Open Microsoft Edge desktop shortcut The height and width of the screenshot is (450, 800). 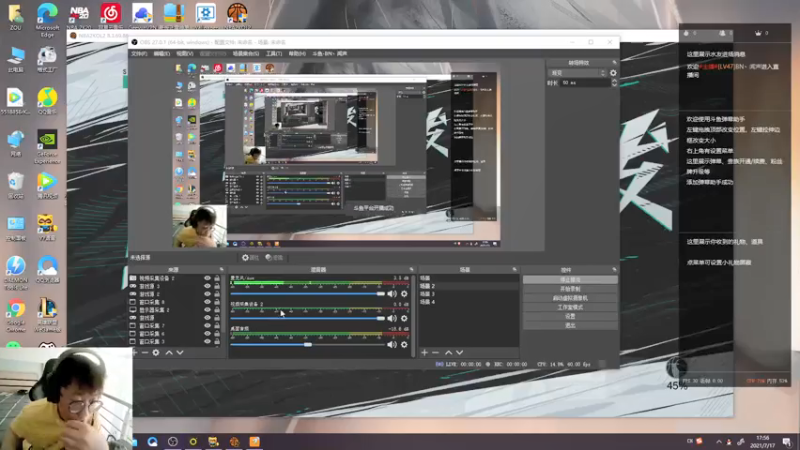click(47, 19)
